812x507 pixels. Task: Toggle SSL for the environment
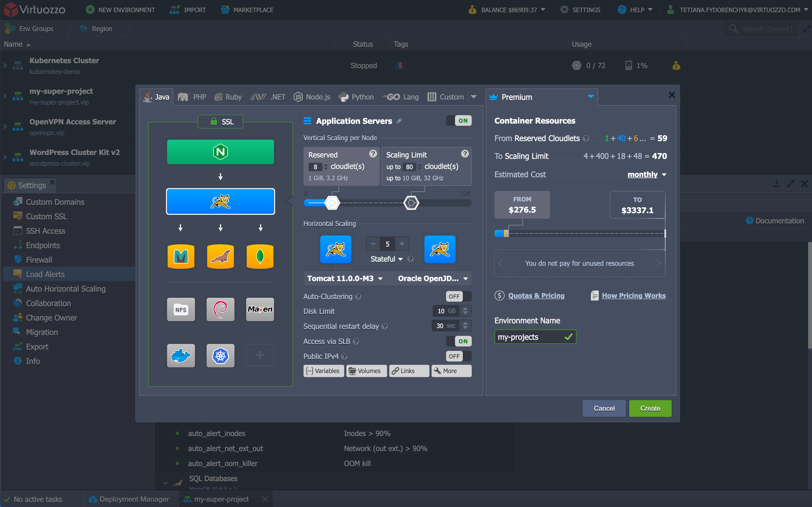[x=221, y=122]
